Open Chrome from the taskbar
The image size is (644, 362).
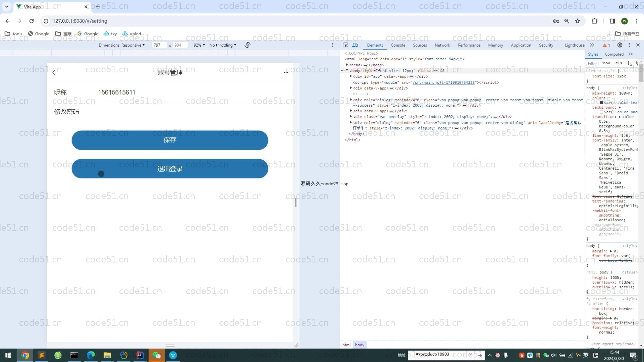[x=25, y=355]
